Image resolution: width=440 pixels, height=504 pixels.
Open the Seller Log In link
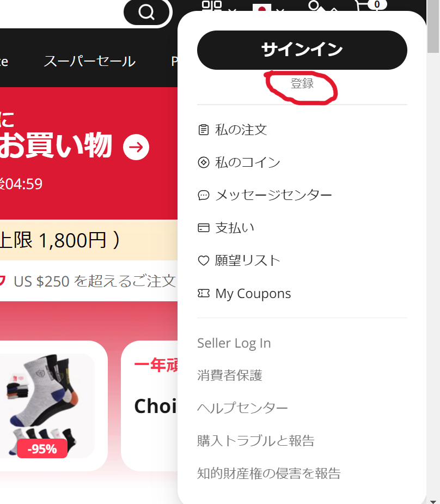pyautogui.click(x=234, y=343)
